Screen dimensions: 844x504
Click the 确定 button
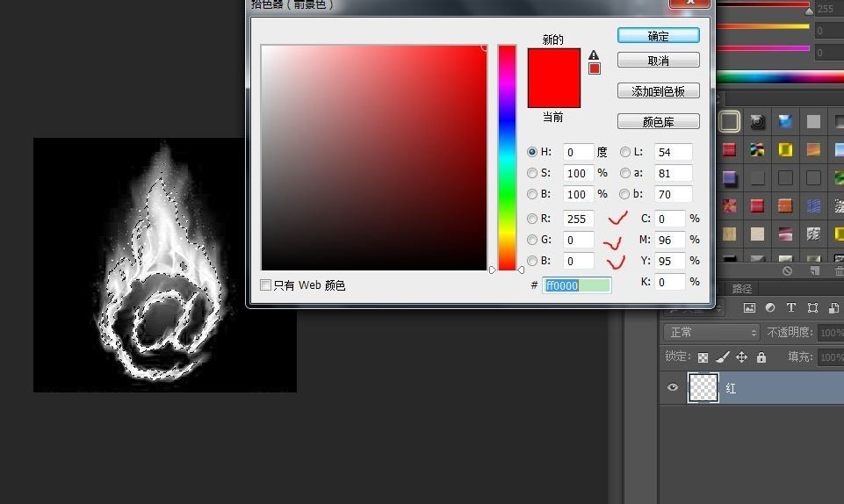(x=658, y=36)
